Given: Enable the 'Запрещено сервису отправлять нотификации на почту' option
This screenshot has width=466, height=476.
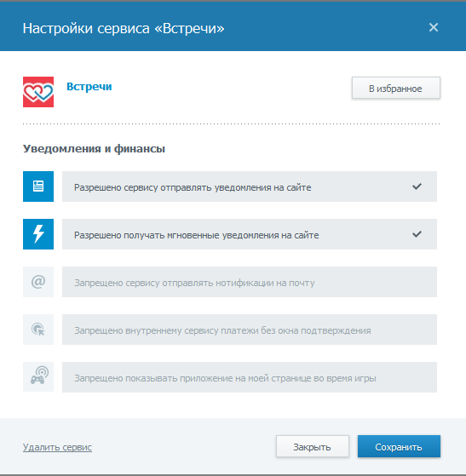Looking at the screenshot, I should click(250, 282).
